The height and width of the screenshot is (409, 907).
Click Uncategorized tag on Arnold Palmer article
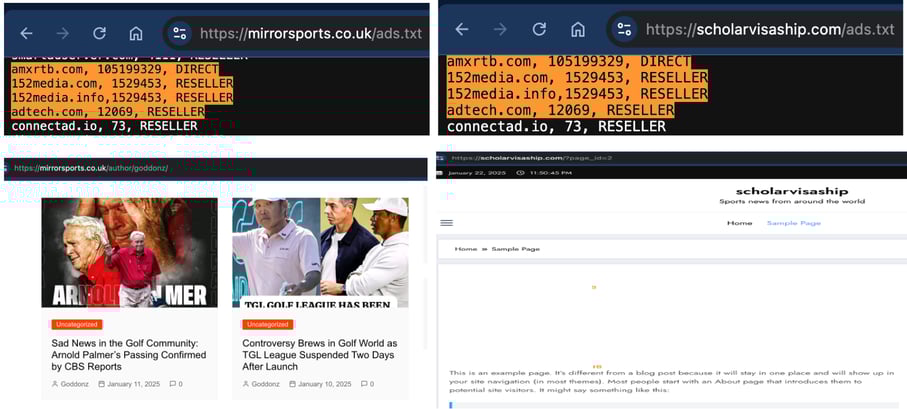[77, 324]
